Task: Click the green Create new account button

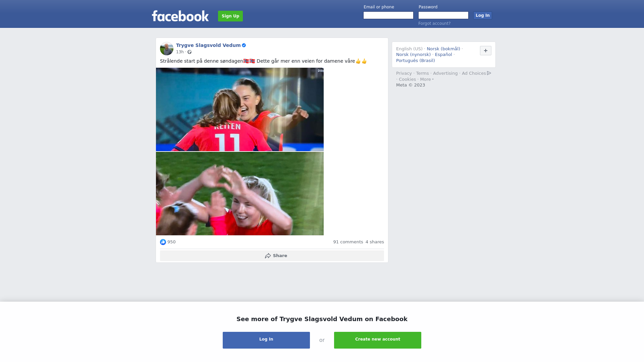Action: (x=378, y=340)
